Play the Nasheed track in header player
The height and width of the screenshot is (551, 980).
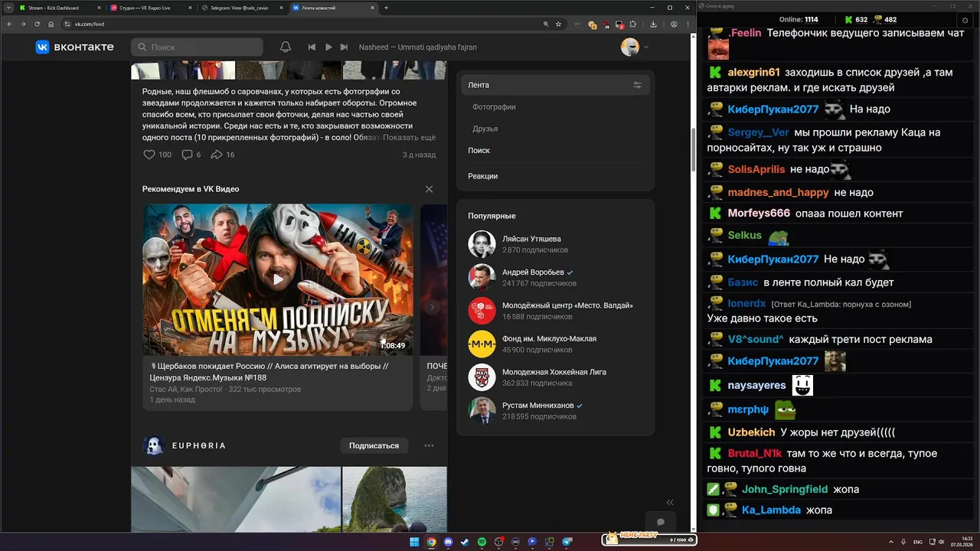pyautogui.click(x=328, y=47)
